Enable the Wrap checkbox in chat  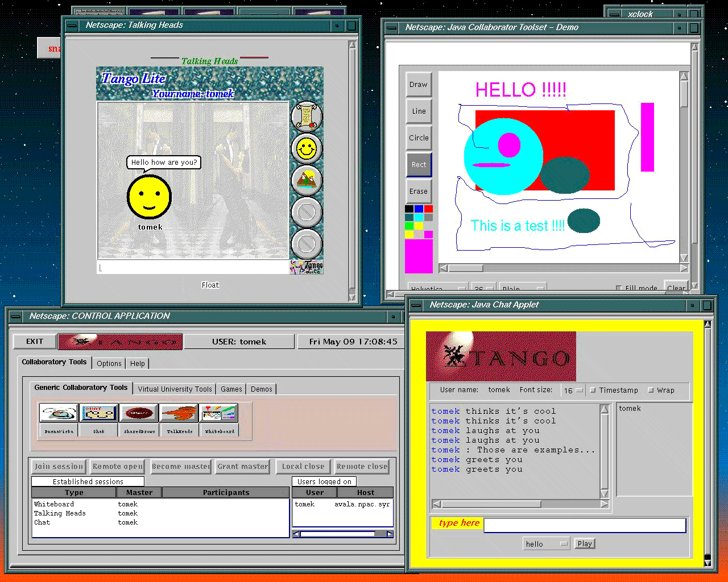651,390
